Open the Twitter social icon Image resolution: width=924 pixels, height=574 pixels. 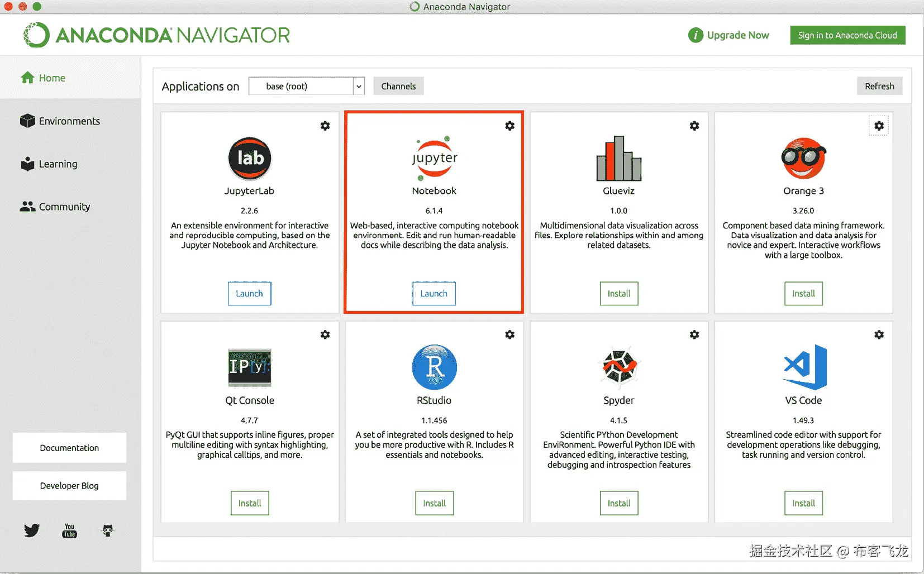coord(32,530)
